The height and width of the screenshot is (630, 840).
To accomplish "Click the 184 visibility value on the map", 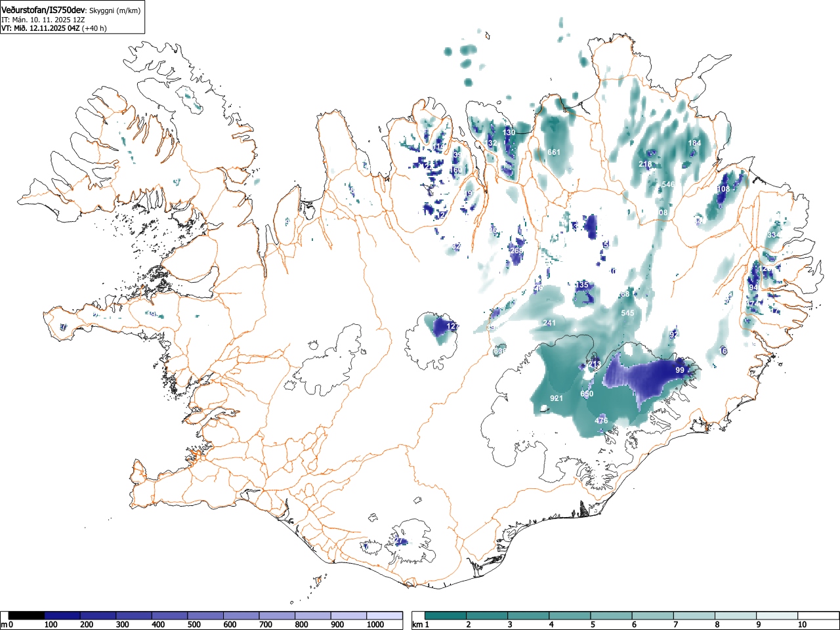I will tap(694, 143).
